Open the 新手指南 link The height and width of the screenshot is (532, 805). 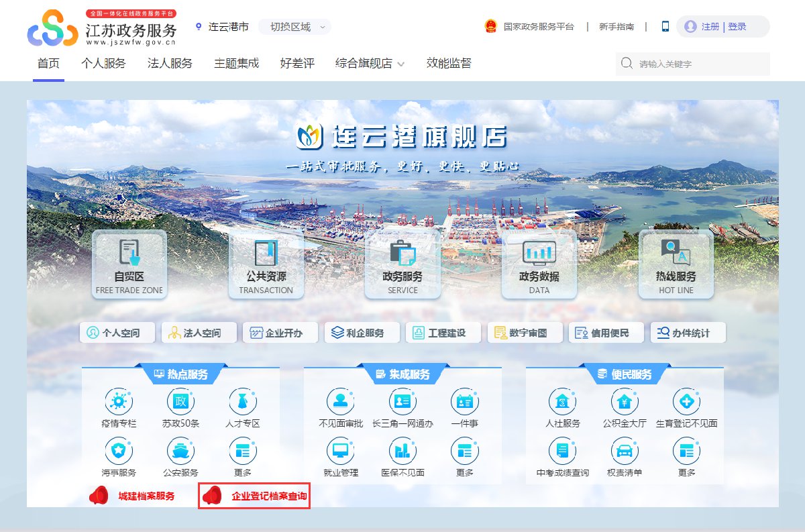[616, 27]
